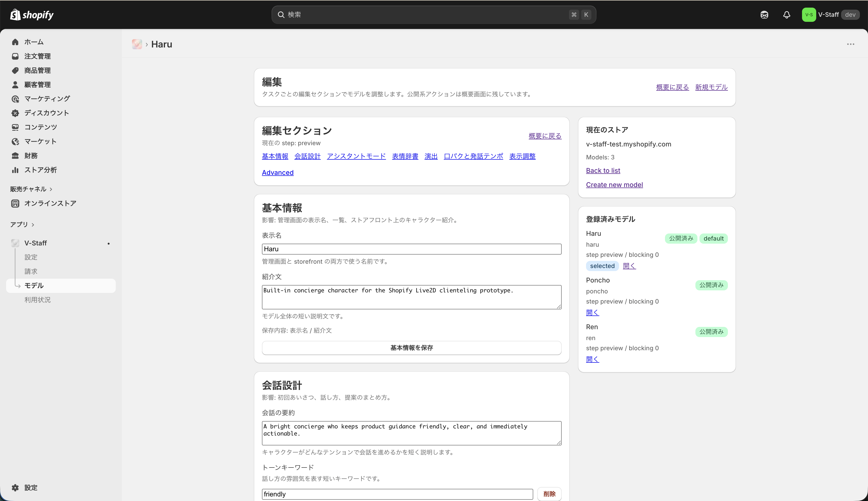Jump to the 会話設計 section link
This screenshot has width=868, height=501.
pos(308,156)
